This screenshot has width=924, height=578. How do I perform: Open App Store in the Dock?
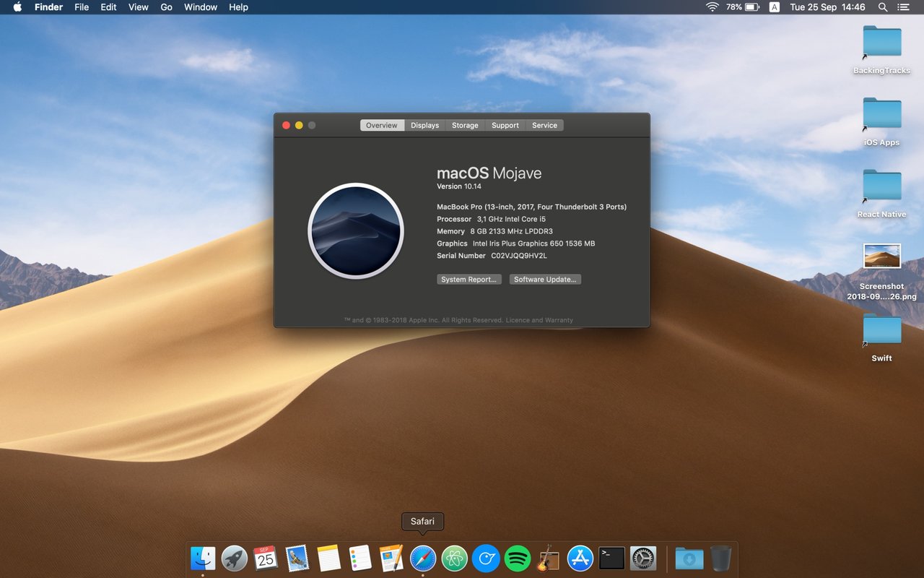580,558
